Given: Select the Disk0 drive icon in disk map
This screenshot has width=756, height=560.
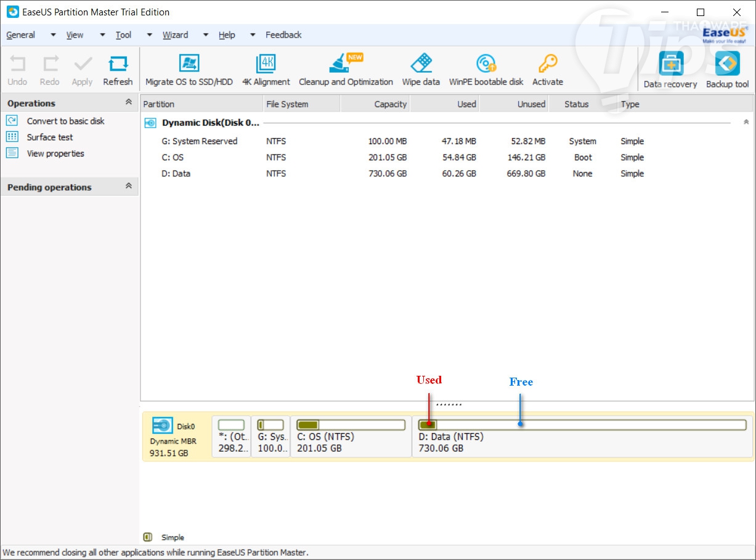Looking at the screenshot, I should point(163,426).
